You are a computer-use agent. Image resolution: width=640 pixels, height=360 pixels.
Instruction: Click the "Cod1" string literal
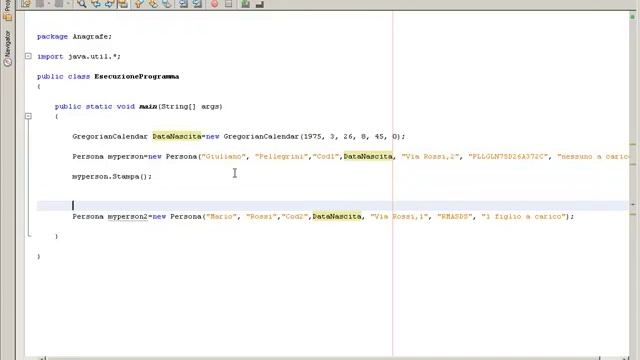[x=326, y=156]
